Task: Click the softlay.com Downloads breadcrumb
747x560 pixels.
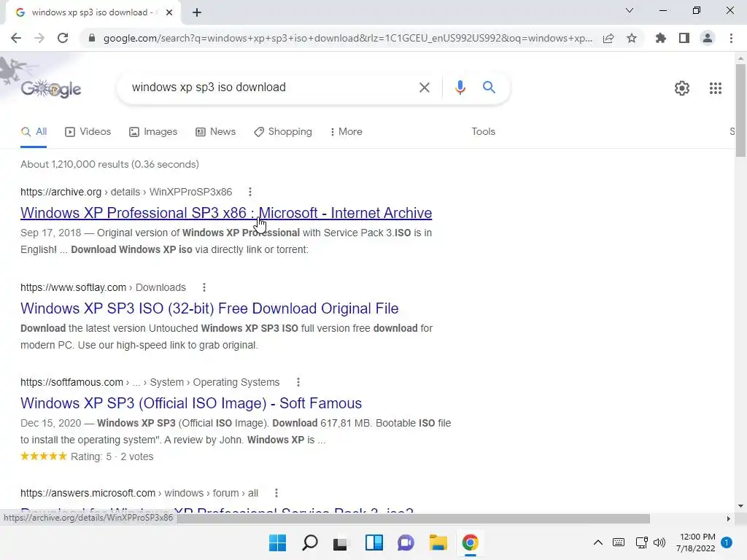Action: (x=103, y=287)
